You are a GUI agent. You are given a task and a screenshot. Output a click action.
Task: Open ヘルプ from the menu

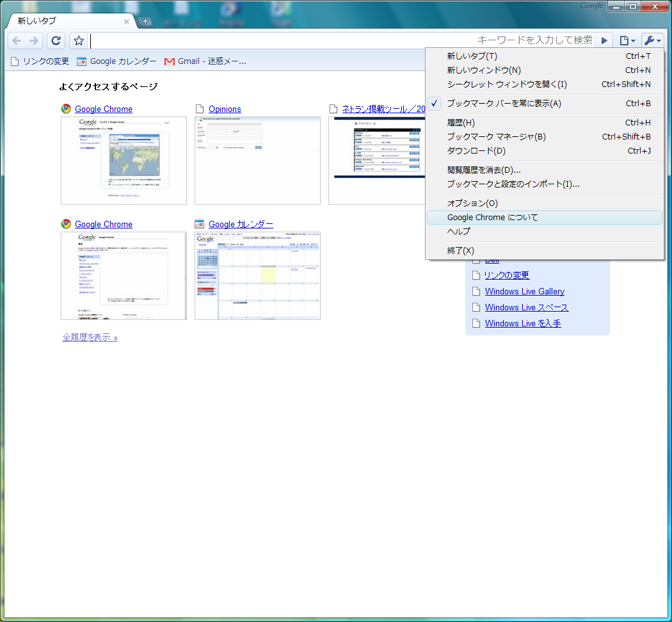544,231
